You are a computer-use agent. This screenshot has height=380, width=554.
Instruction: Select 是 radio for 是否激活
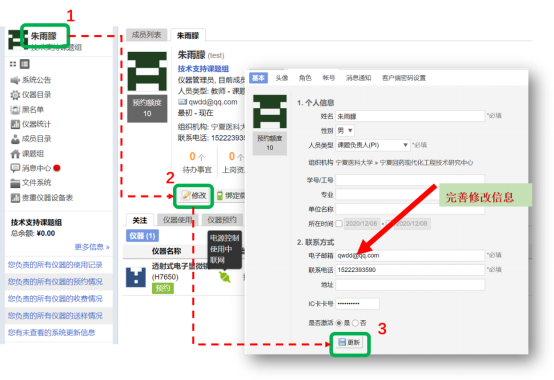[339, 323]
